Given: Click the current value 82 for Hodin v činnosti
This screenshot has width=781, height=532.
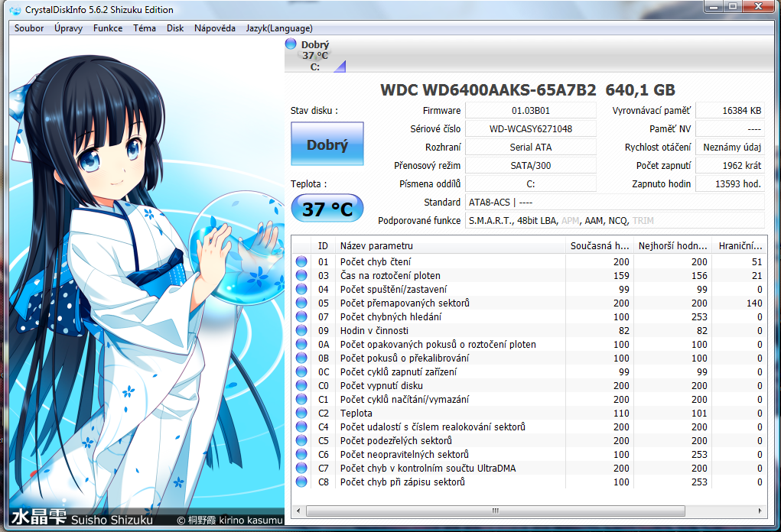Looking at the screenshot, I should [624, 330].
